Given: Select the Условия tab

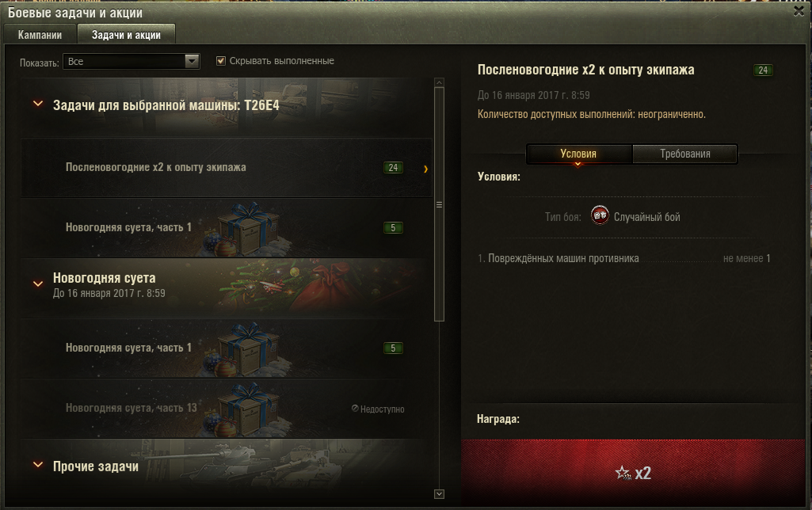Looking at the screenshot, I should point(578,154).
